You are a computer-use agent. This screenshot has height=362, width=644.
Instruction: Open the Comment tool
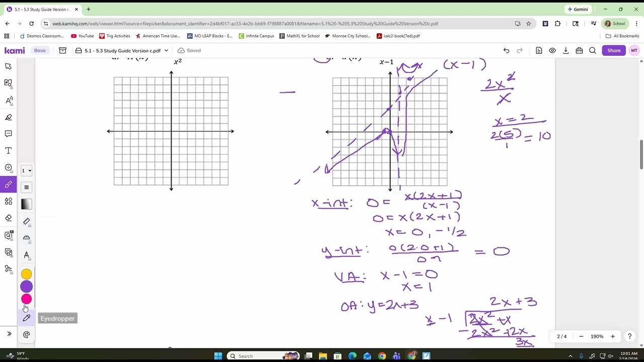[9, 134]
